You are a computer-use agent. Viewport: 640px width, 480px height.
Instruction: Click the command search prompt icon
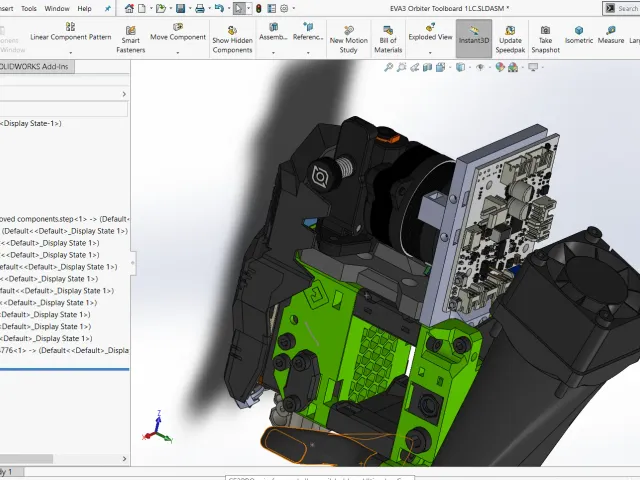coord(610,8)
